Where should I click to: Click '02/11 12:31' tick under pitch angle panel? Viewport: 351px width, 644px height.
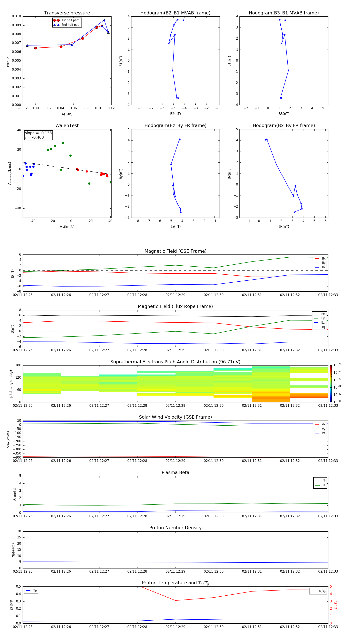252,406
